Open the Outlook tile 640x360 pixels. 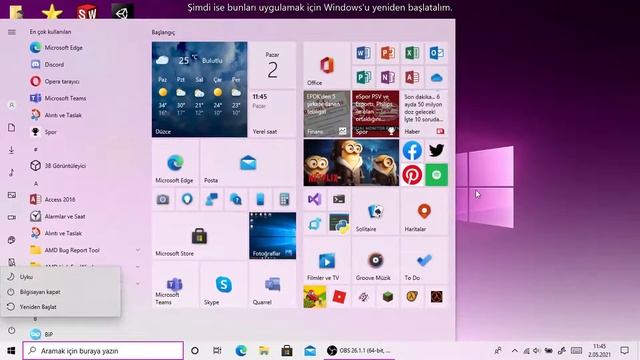(436, 53)
